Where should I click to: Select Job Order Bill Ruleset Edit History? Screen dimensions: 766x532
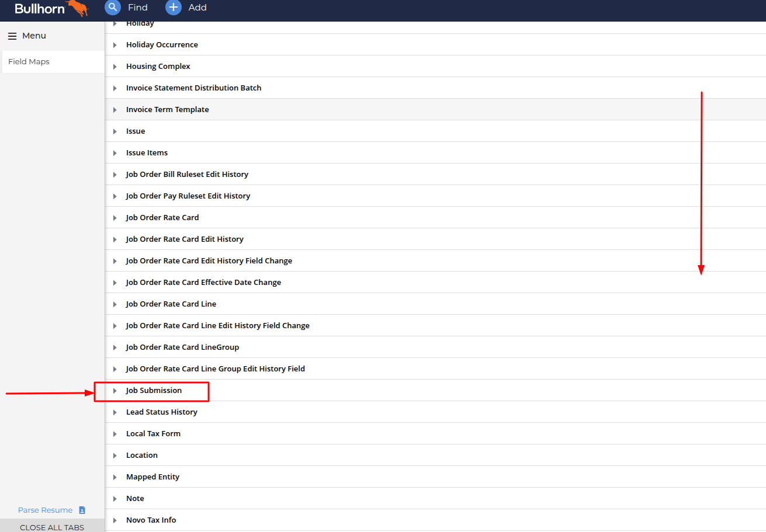point(187,174)
